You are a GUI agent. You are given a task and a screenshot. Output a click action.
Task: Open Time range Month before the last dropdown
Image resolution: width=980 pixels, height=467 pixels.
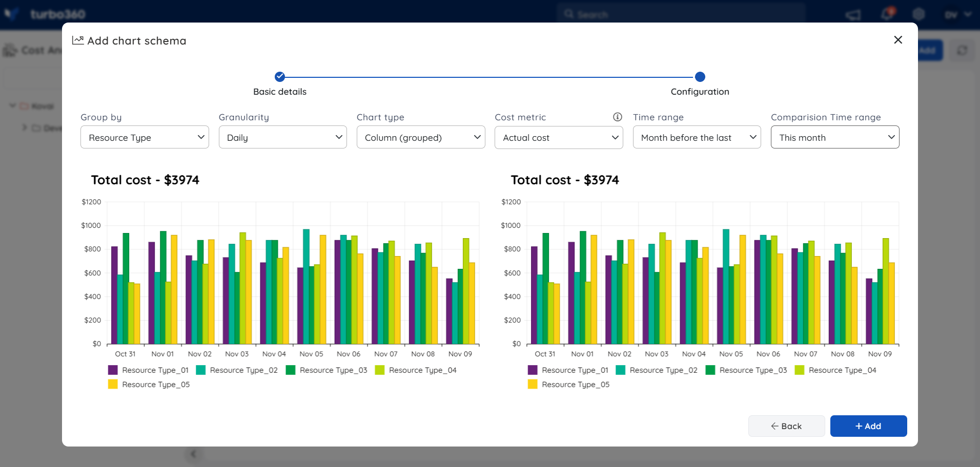click(x=697, y=137)
